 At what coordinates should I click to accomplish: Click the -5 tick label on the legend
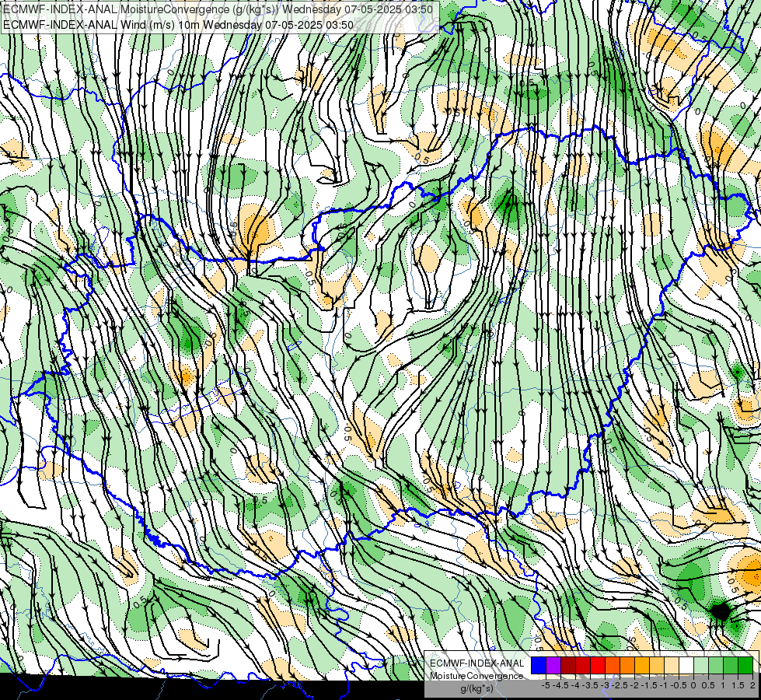pos(546,685)
